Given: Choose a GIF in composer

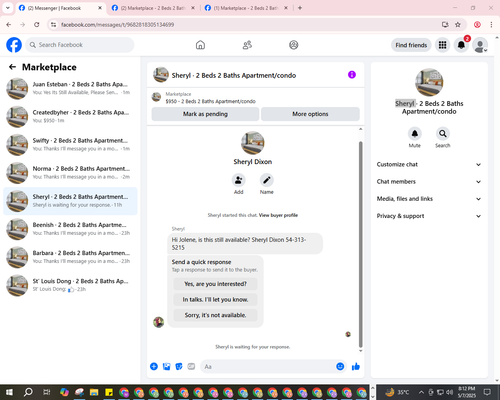Looking at the screenshot, I should click(191, 366).
